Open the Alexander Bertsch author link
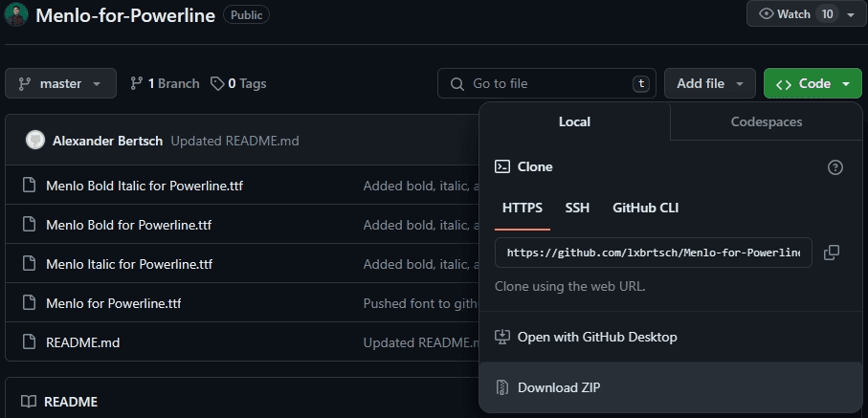868x418 pixels. tap(107, 142)
